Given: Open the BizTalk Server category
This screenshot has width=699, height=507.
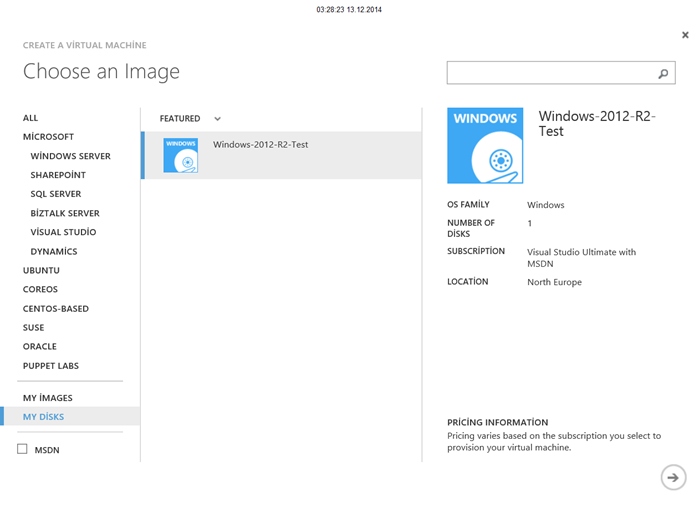Looking at the screenshot, I should (65, 213).
